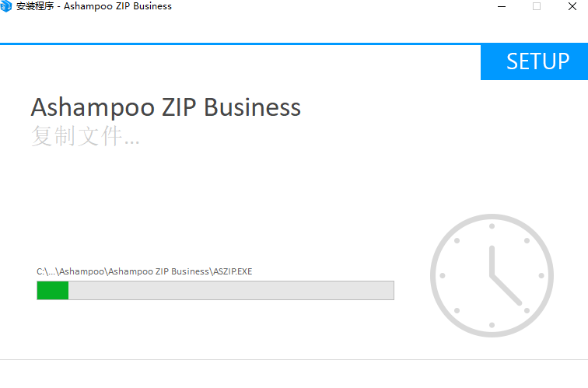588x388 pixels.
Task: Click the clock's 3 o'clock dot marker
Action: [542, 275]
